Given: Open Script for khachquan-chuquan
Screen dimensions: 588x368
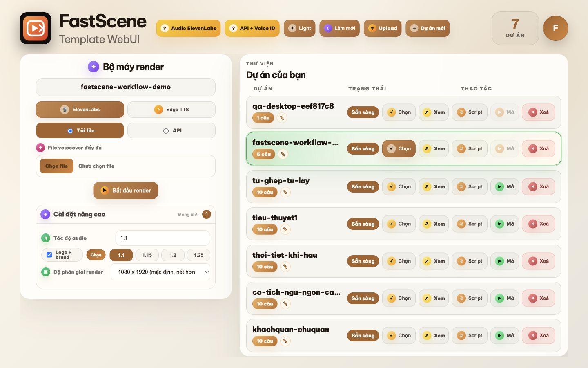Looking at the screenshot, I should pos(470,336).
